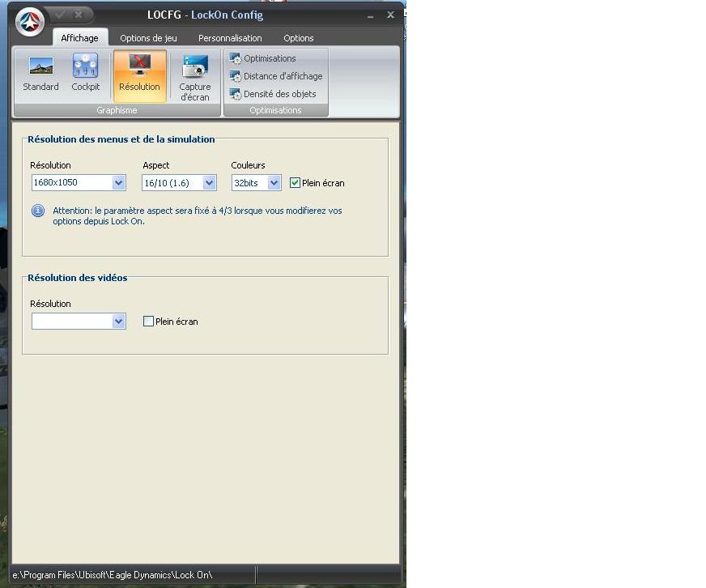706x588 pixels.
Task: Click the blue information icon
Action: point(38,211)
